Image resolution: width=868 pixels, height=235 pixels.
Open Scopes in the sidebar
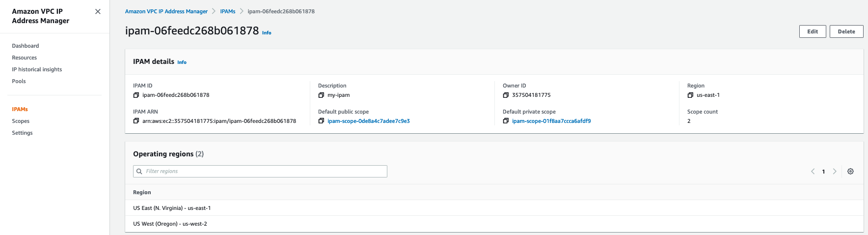point(21,121)
